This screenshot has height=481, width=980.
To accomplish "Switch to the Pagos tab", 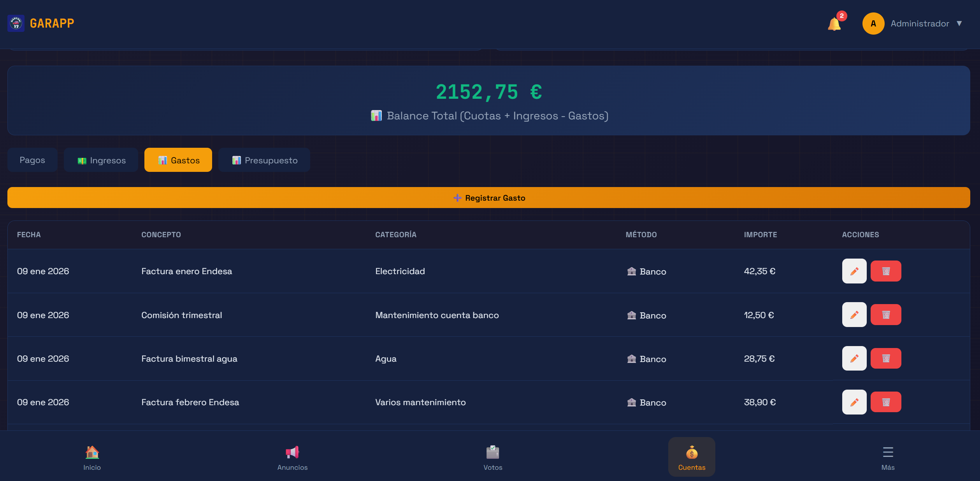I will tap(32, 159).
